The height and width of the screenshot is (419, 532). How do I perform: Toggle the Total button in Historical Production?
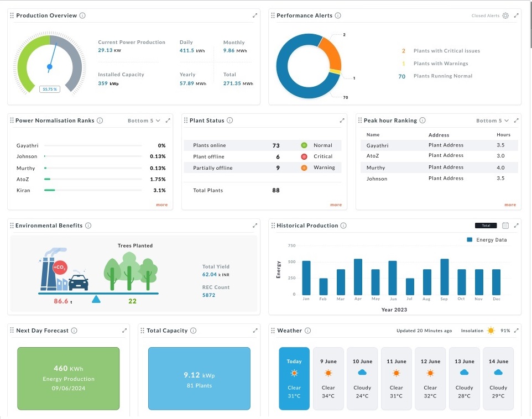[486, 226]
